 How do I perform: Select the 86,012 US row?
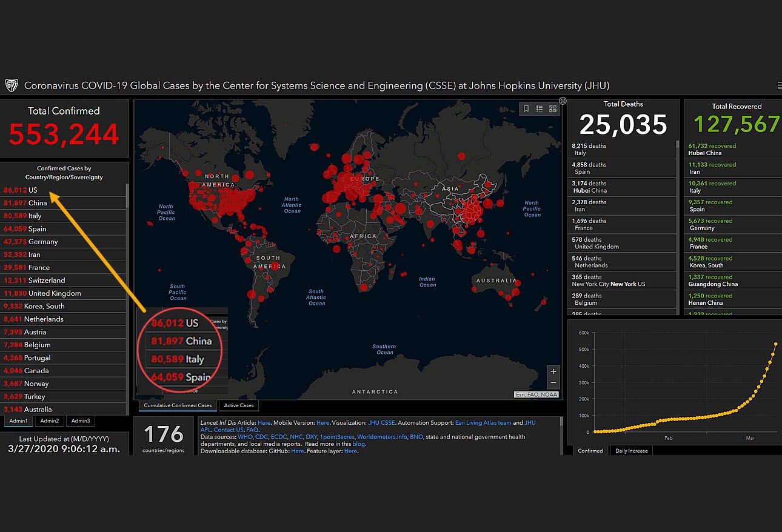[64, 190]
